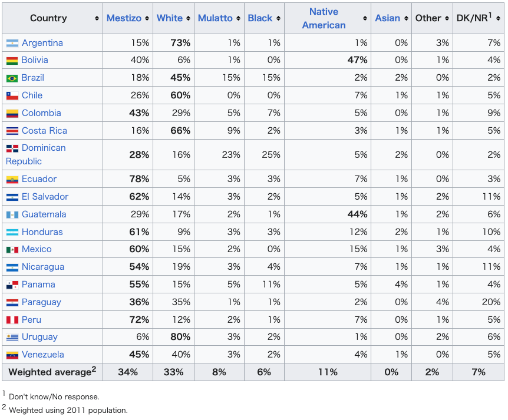The image size is (508, 420).
Task: Click the Dominican Republic flag icon
Action: [x=12, y=148]
